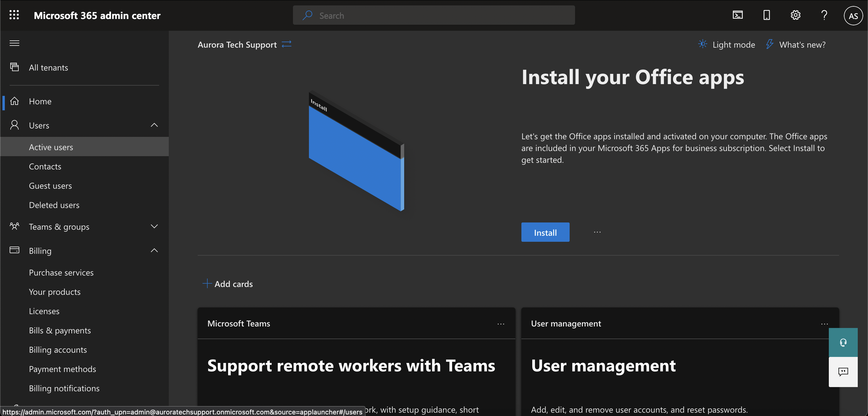Open Settings gear icon in header
Image resolution: width=868 pixels, height=416 pixels.
[795, 15]
